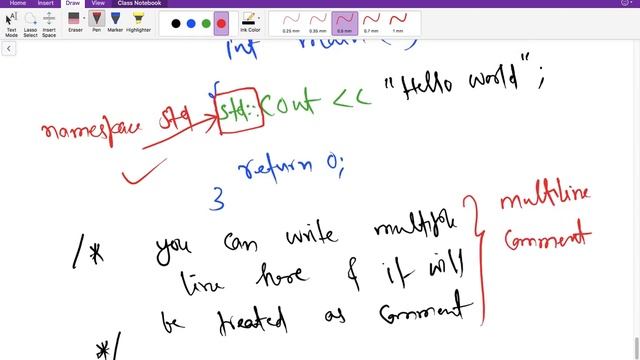The width and height of the screenshot is (640, 360).
Task: Pick the blue ink color
Action: pyautogui.click(x=191, y=24)
